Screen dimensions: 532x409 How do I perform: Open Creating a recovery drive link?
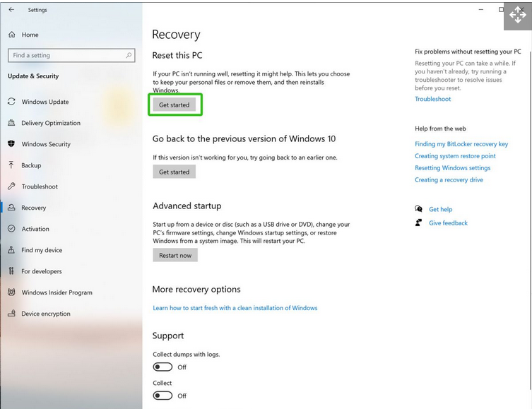tap(449, 179)
